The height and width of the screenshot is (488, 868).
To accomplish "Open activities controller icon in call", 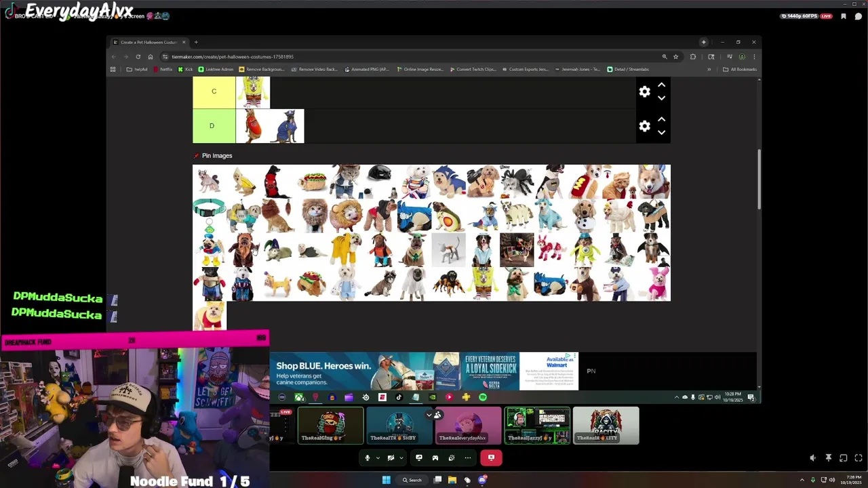I will pos(435,457).
